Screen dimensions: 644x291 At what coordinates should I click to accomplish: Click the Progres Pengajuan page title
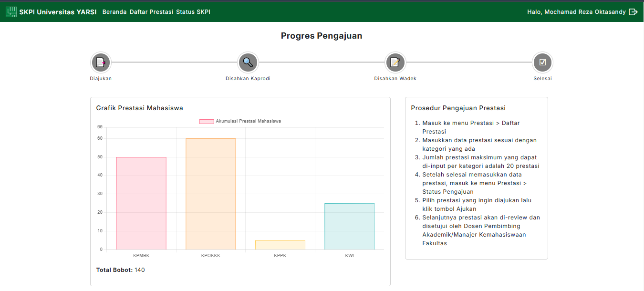[322, 36]
